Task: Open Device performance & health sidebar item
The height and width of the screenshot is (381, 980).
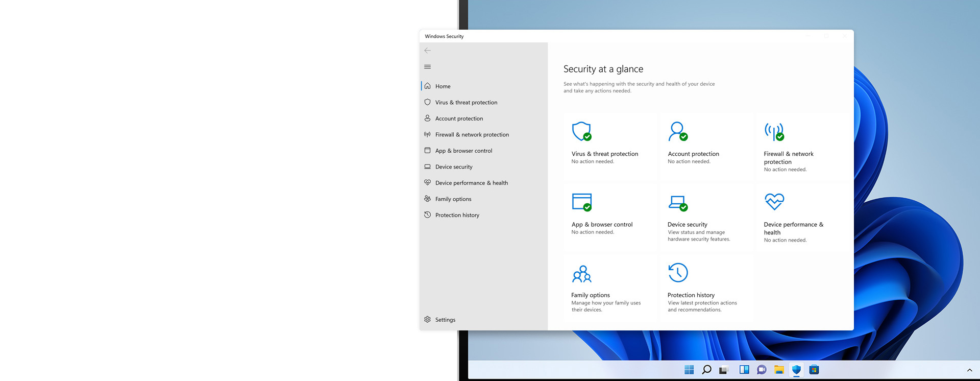Action: pyautogui.click(x=471, y=183)
